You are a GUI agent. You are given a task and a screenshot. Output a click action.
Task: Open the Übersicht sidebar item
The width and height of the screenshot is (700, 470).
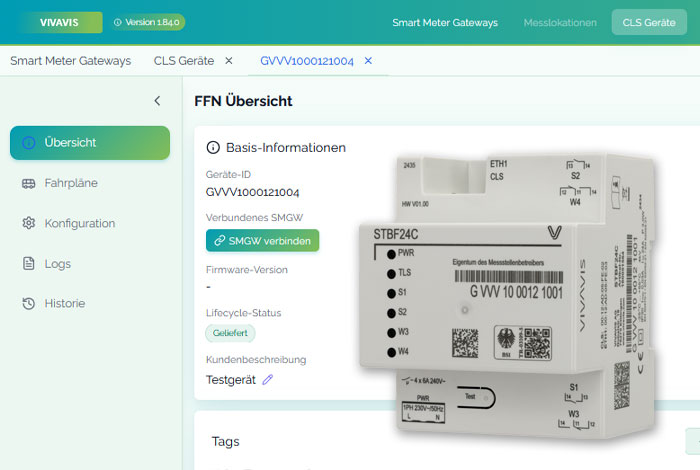90,143
